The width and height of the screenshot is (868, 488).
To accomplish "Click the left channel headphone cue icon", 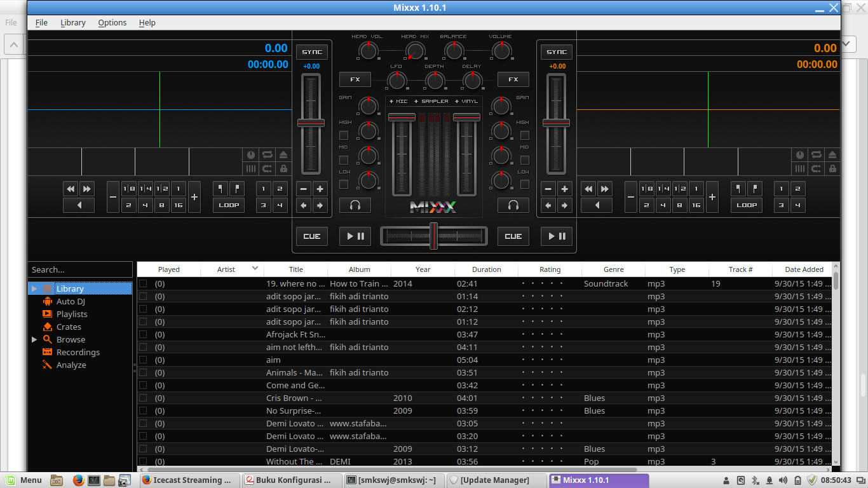I will tap(355, 205).
